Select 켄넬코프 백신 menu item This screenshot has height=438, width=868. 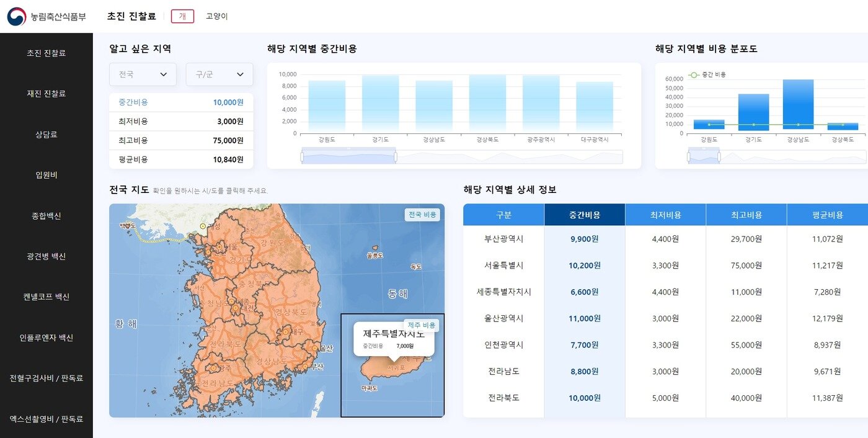[x=46, y=297]
